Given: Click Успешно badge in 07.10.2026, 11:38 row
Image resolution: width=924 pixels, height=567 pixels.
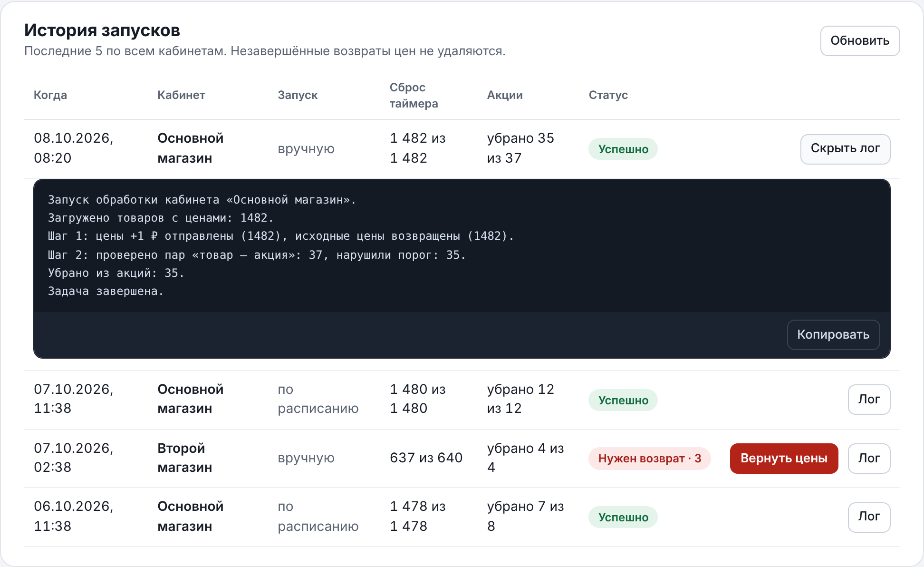Looking at the screenshot, I should tap(623, 400).
